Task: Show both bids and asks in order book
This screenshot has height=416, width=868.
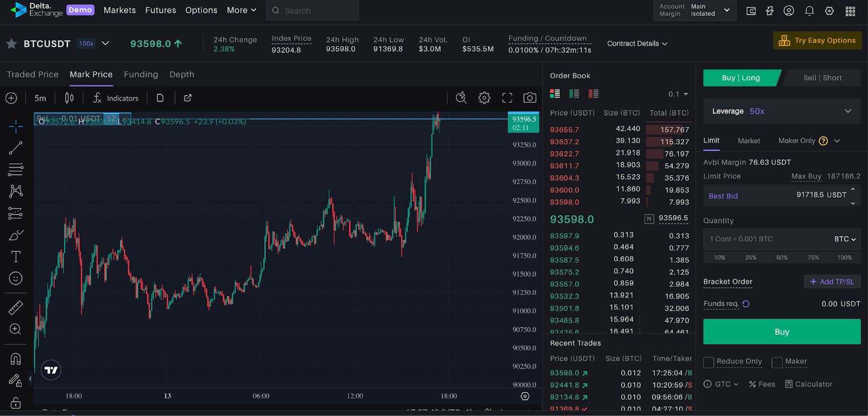Action: (555, 93)
